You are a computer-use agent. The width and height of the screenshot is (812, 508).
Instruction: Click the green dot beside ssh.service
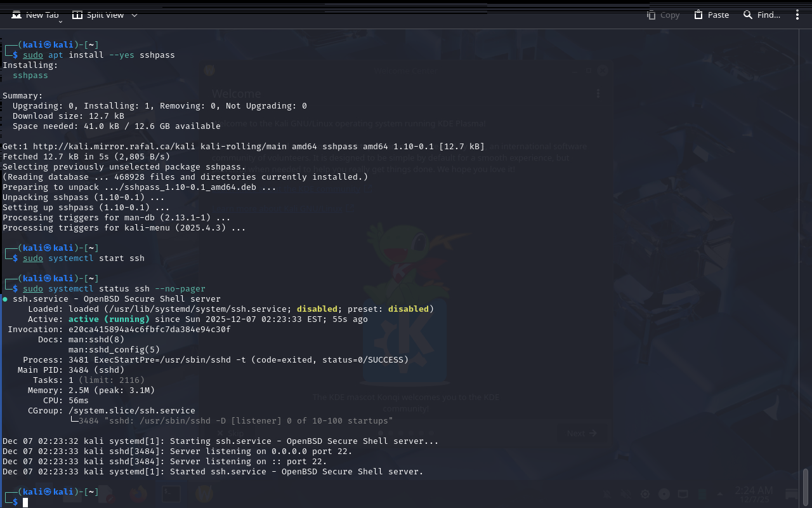[x=5, y=299]
